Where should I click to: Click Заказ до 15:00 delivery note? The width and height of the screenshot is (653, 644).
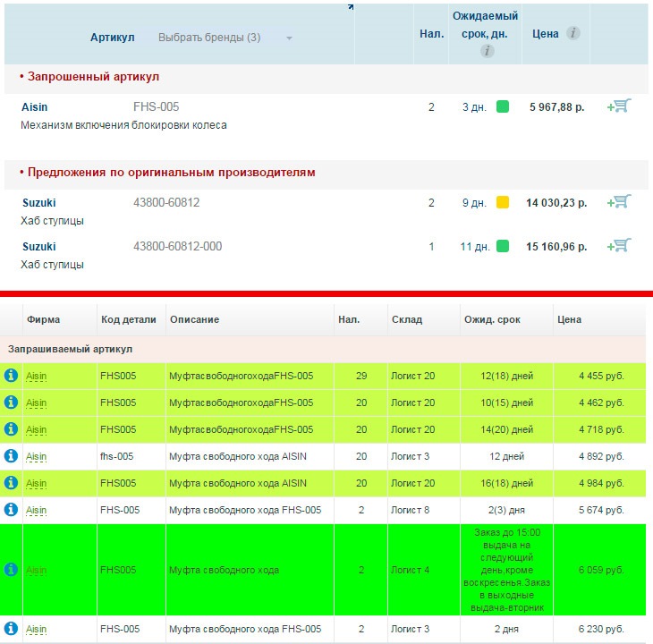pos(507,570)
